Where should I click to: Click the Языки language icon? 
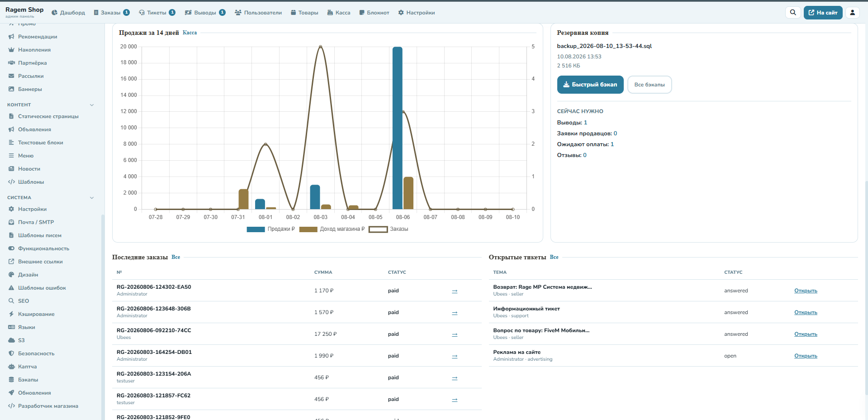click(11, 327)
